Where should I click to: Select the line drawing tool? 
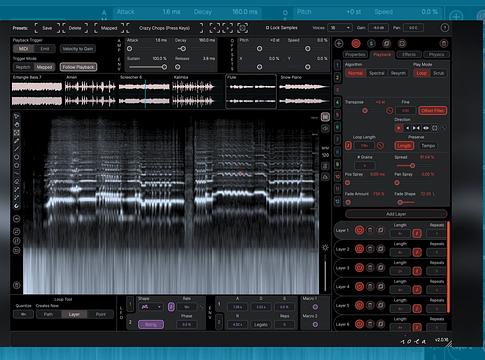[x=16, y=149]
